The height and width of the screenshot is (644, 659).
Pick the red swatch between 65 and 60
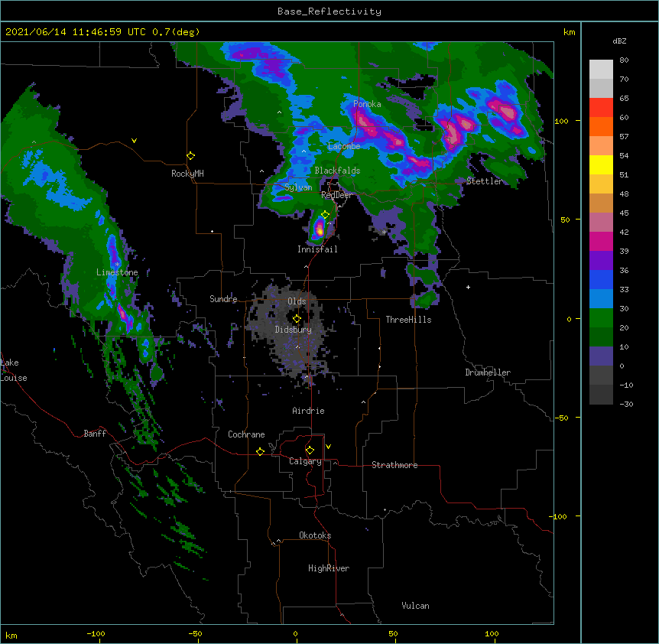(601, 108)
